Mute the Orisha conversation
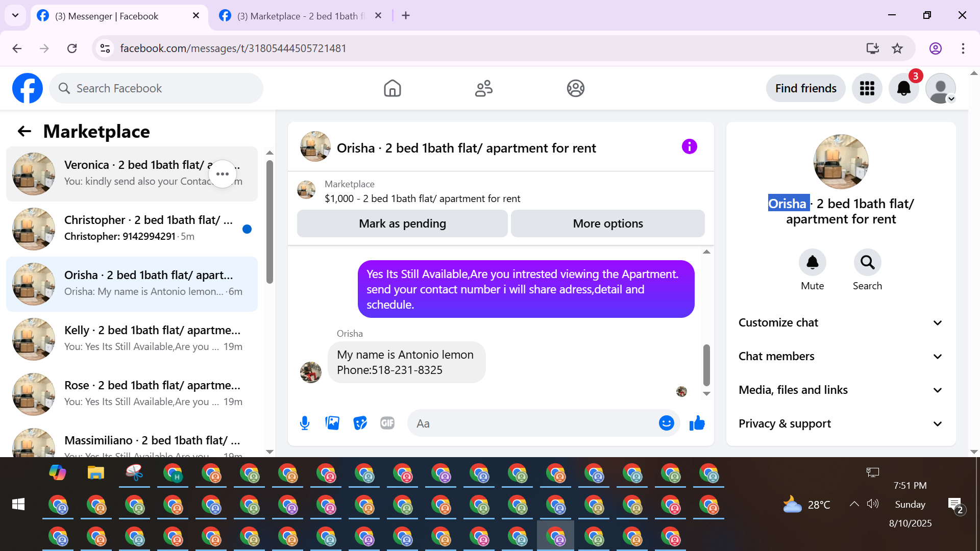This screenshot has height=551, width=980. pyautogui.click(x=812, y=263)
